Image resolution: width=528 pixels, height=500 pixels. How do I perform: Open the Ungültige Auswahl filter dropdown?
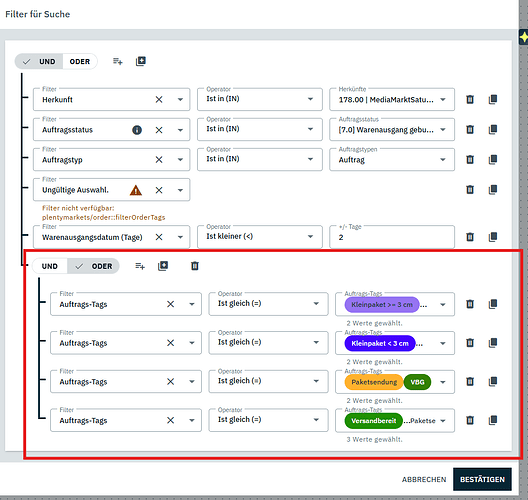tap(180, 190)
